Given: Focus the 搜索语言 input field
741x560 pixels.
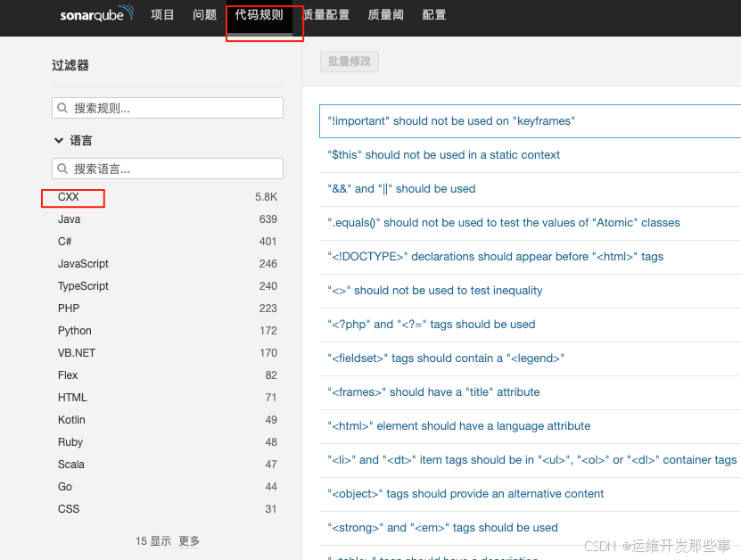Looking at the screenshot, I should 168,169.
